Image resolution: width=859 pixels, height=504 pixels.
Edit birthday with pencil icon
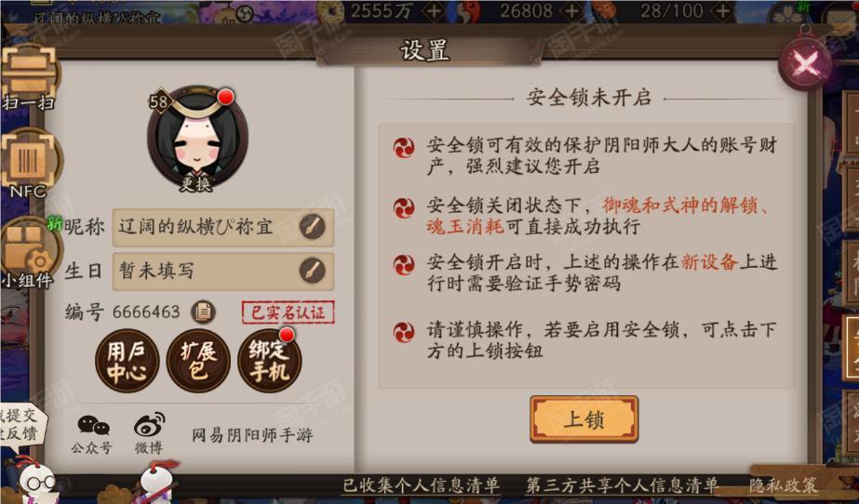313,271
